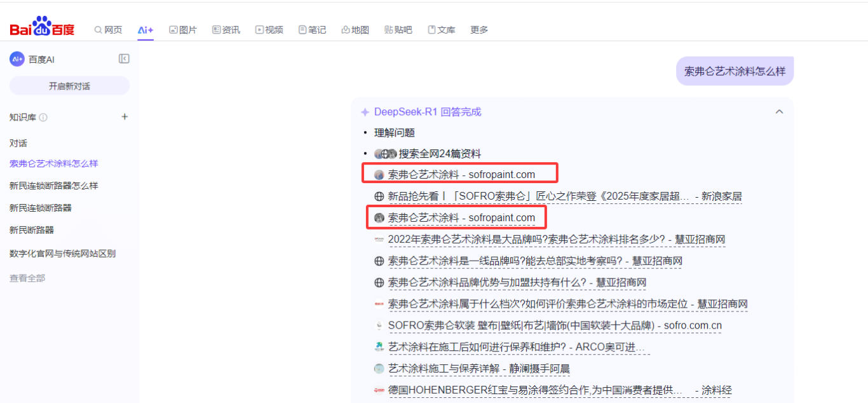The width and height of the screenshot is (868, 403).
Task: Click the stacked source avatars beside 搜索全网
Action: click(385, 154)
